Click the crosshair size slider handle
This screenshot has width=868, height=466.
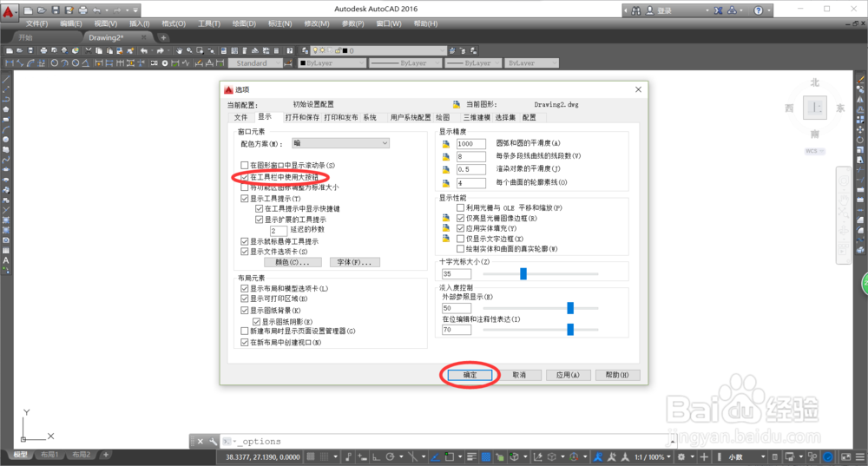pos(523,273)
